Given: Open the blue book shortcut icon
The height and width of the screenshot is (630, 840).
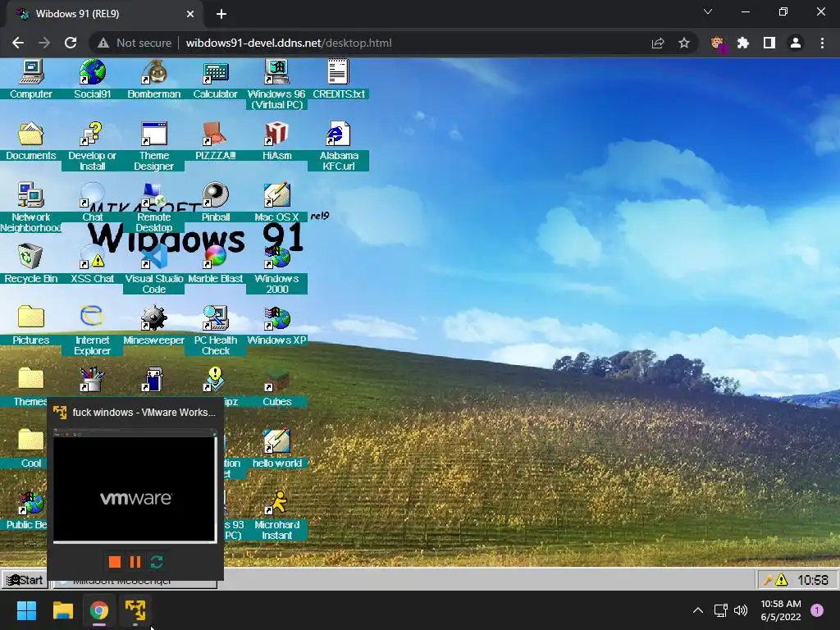Looking at the screenshot, I should point(153,380).
